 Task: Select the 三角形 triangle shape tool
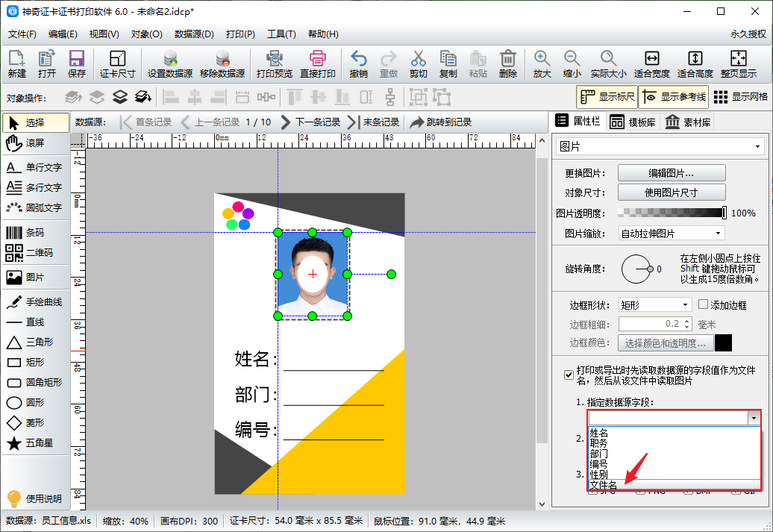coord(35,342)
